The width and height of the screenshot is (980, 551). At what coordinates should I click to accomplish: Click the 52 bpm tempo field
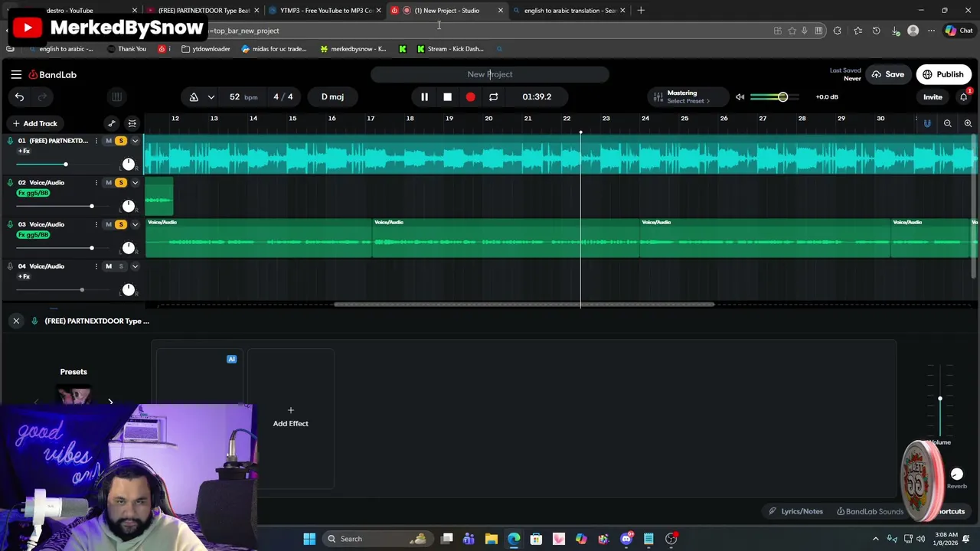243,96
